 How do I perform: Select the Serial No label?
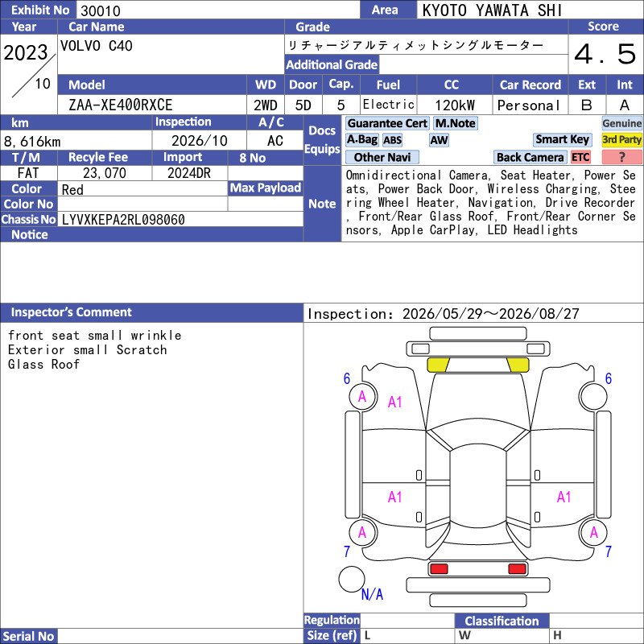click(28, 636)
